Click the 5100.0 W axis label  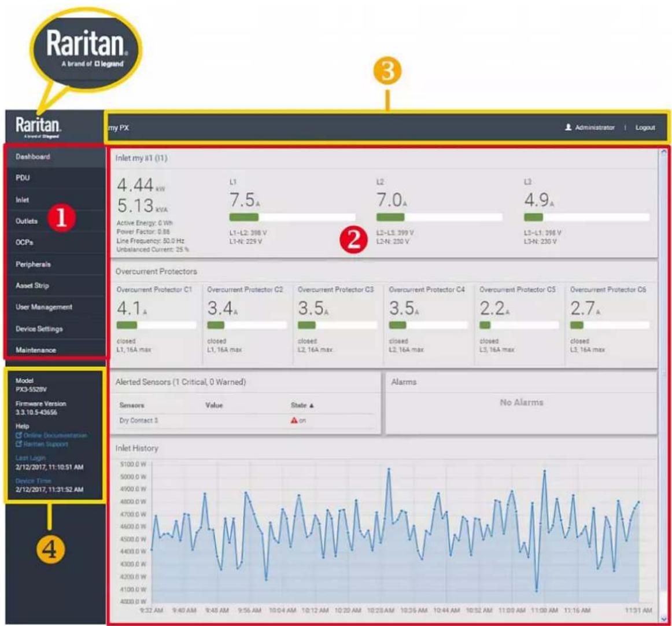click(x=133, y=465)
